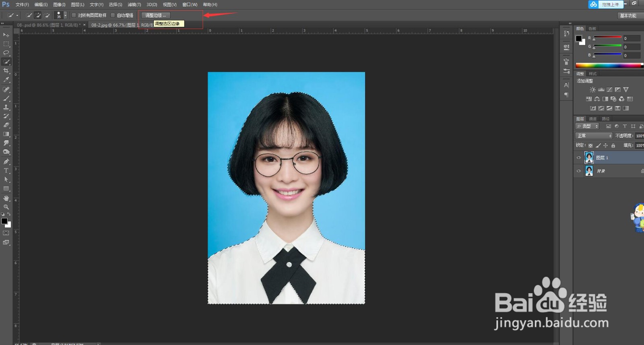
Task: Choose New Selection mode in options bar
Action: point(29,15)
